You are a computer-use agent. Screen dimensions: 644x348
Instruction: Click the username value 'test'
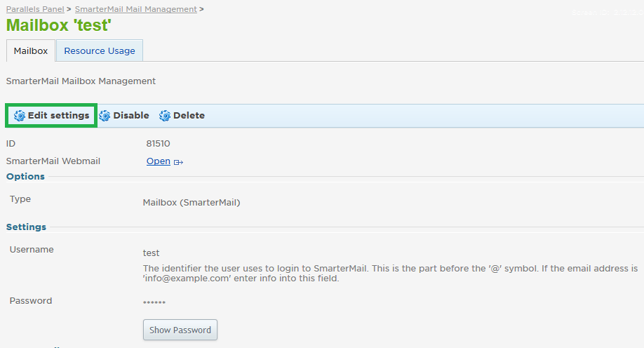point(151,253)
